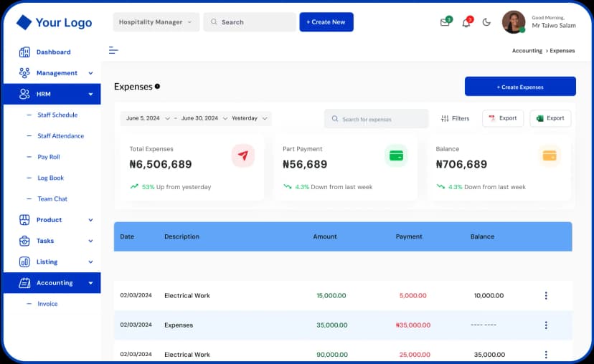Click Expenses breadcrumb link
Screen dimensions: 594x364
click(x=562, y=51)
